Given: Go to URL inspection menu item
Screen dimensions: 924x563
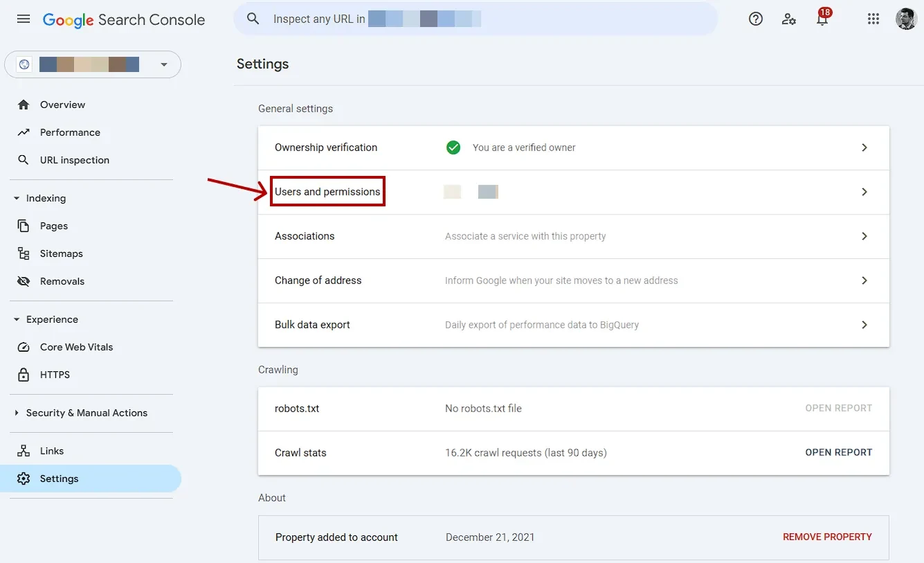Looking at the screenshot, I should click(74, 160).
